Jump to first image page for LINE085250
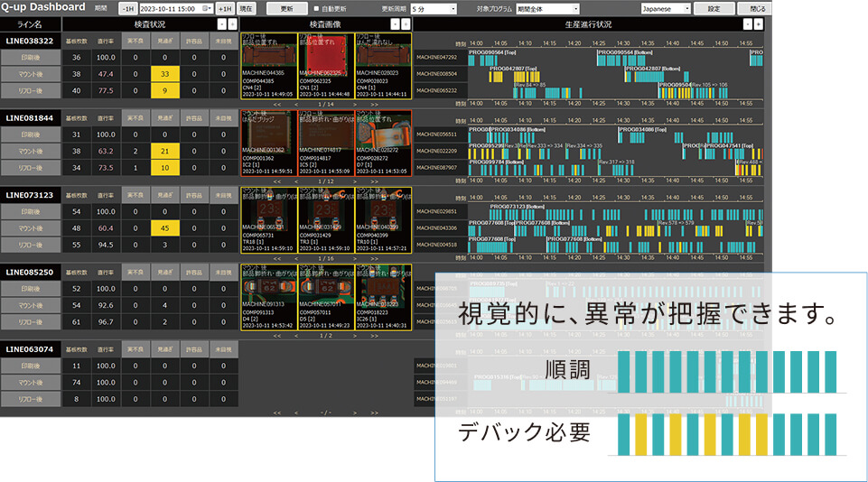Screen dimensions: 868x482 pos(276,336)
